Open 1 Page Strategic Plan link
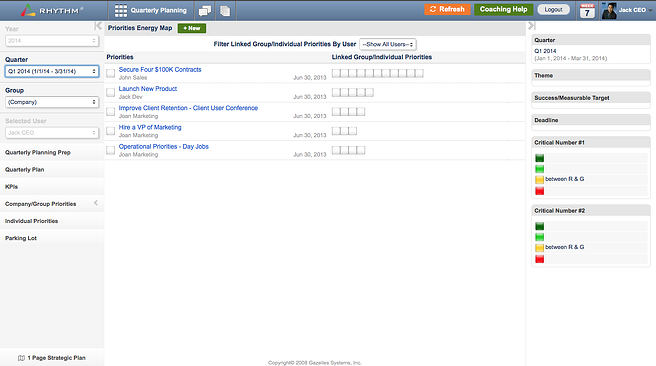 pos(56,358)
